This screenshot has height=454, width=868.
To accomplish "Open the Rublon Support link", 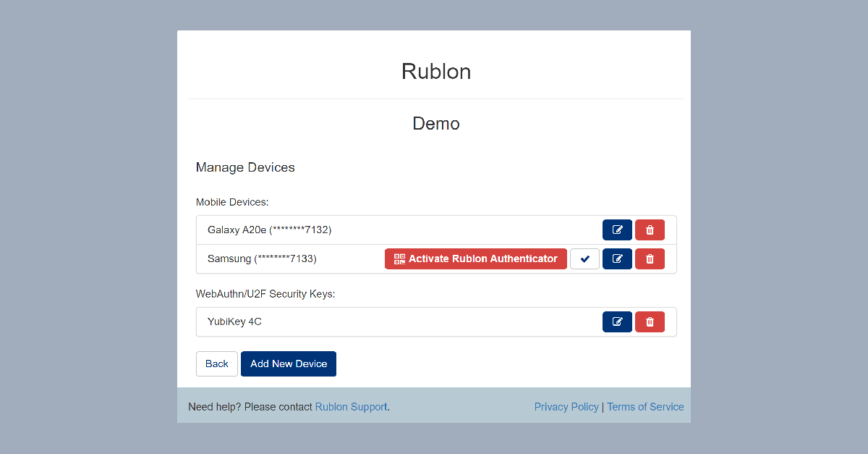I will (x=351, y=407).
